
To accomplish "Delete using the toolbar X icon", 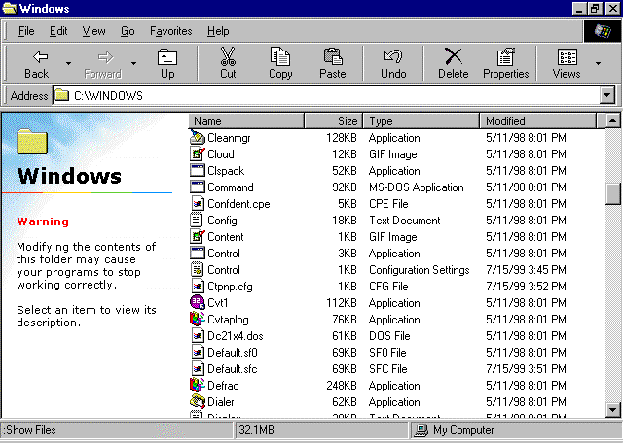I will click(453, 57).
